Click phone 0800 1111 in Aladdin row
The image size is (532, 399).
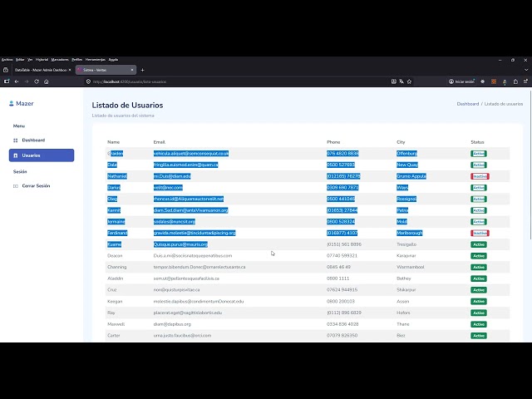338,278
